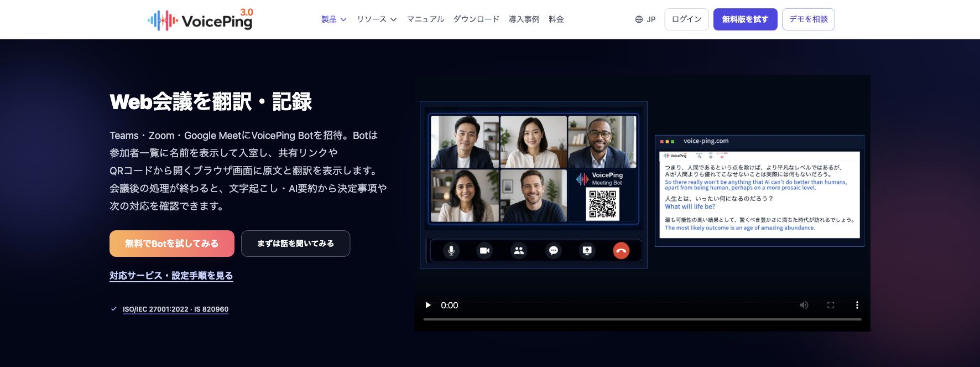Screen dimensions: 980x367
Task: Click デモを相談 button
Action: pos(808,19)
